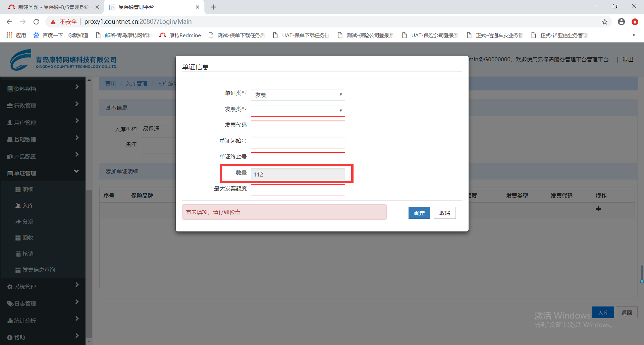Focus the 单证起始号 input field
644x345 pixels.
tap(298, 142)
